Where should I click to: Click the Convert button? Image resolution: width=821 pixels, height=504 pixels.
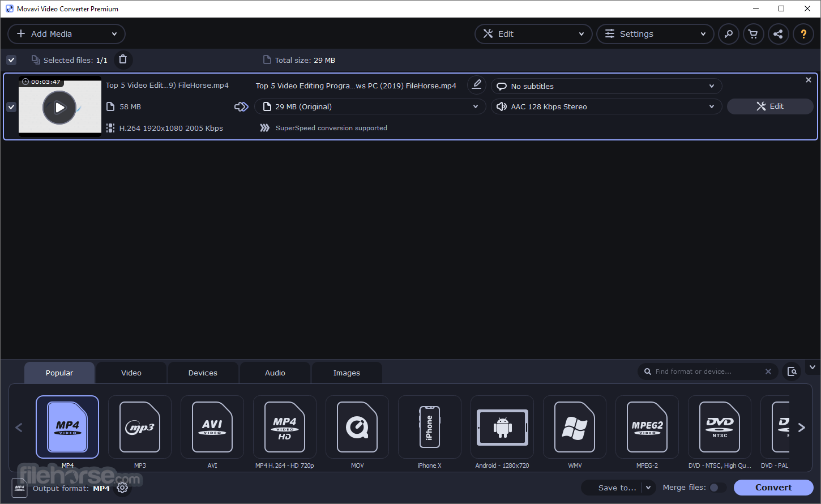(x=773, y=488)
